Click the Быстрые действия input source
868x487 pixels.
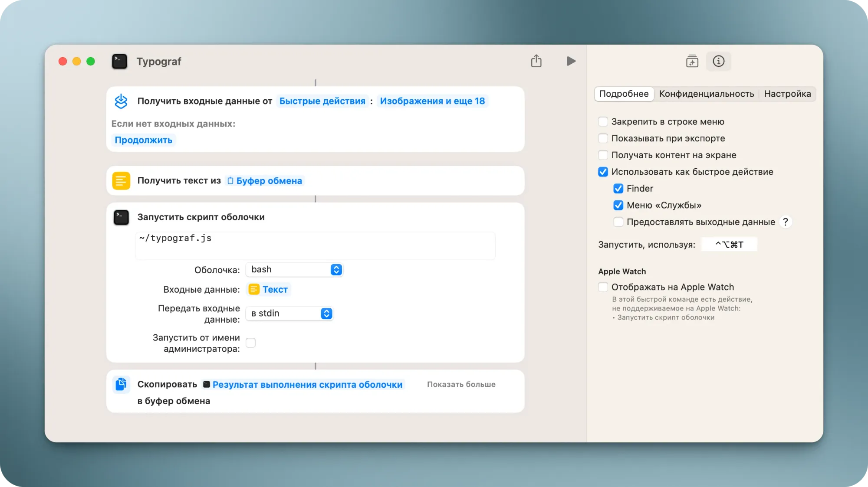point(322,101)
